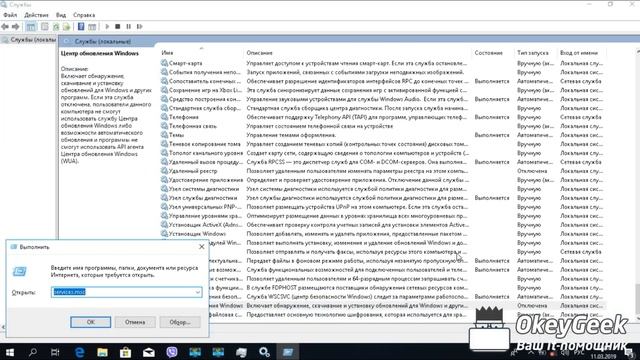Click the vertical scrollbar of services list
The width and height of the screenshot is (640, 360).
click(637, 184)
